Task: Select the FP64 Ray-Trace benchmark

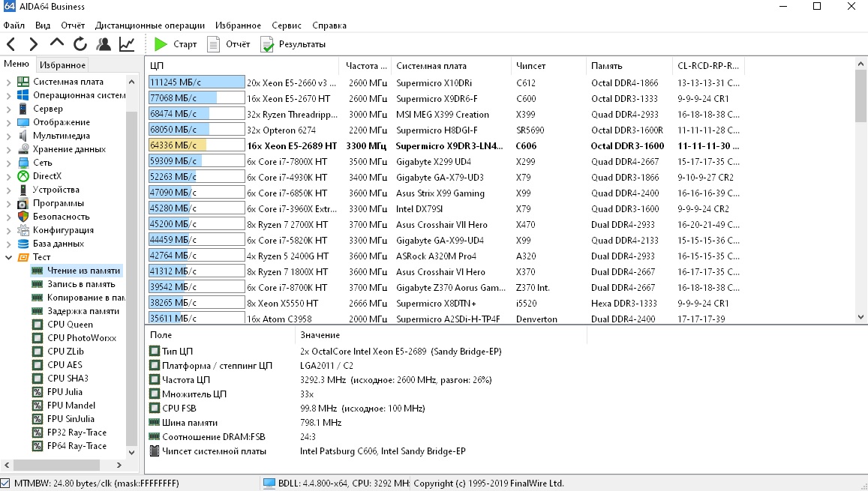Action: 77,446
